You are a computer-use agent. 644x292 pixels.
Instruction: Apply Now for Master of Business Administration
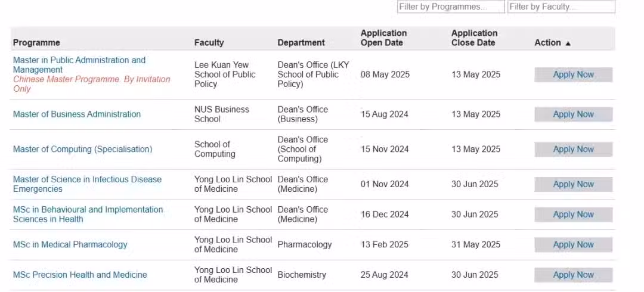tap(574, 114)
